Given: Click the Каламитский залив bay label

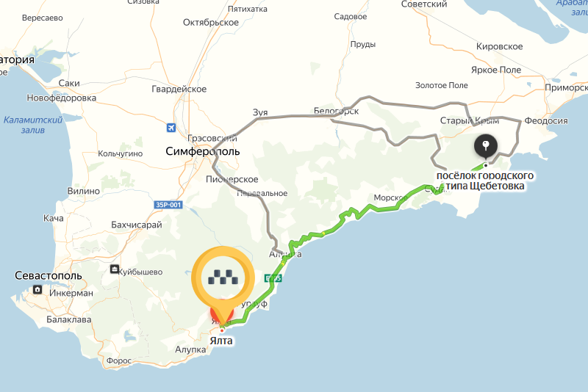Looking at the screenshot, I should point(33,125).
